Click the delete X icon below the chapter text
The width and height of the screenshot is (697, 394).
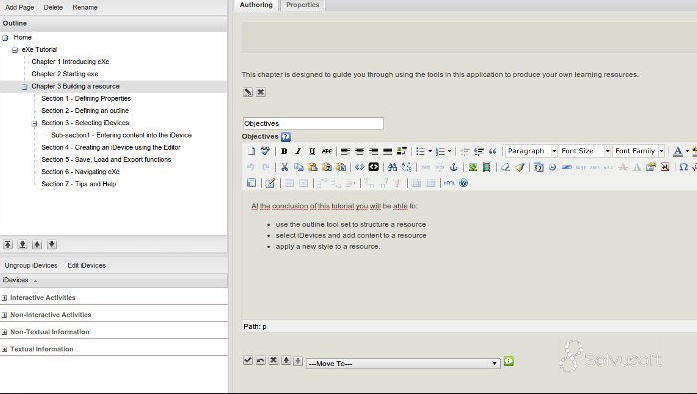click(x=261, y=92)
